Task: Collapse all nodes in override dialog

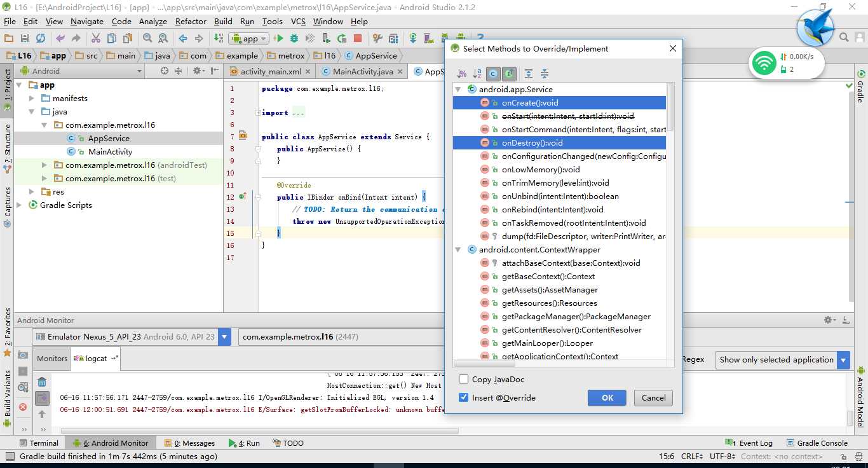Action: click(544, 74)
